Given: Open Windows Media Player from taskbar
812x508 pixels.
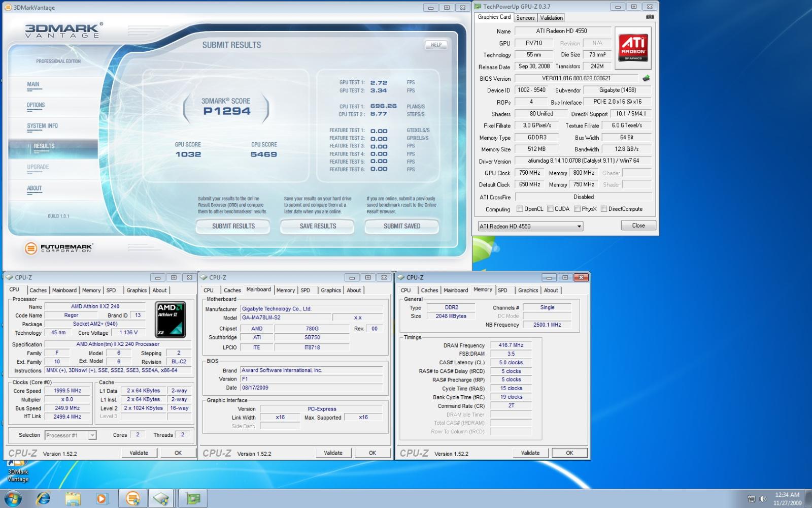Looking at the screenshot, I should click(x=101, y=498).
